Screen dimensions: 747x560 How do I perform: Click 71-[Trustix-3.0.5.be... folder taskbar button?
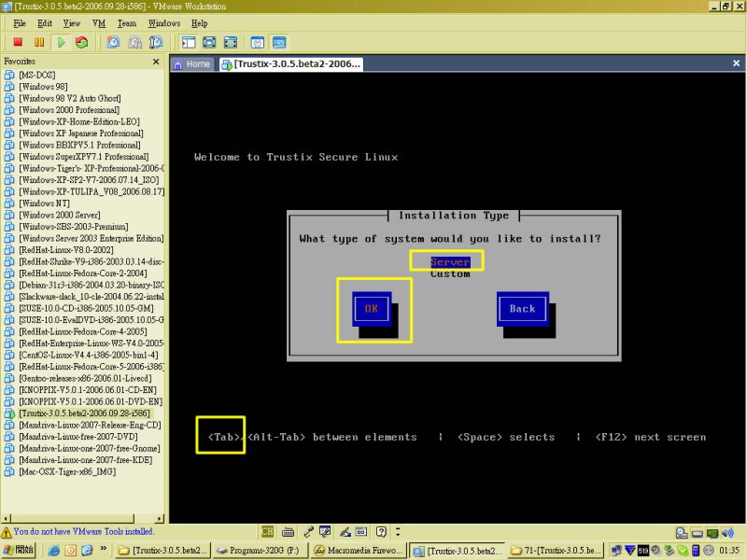(556, 551)
